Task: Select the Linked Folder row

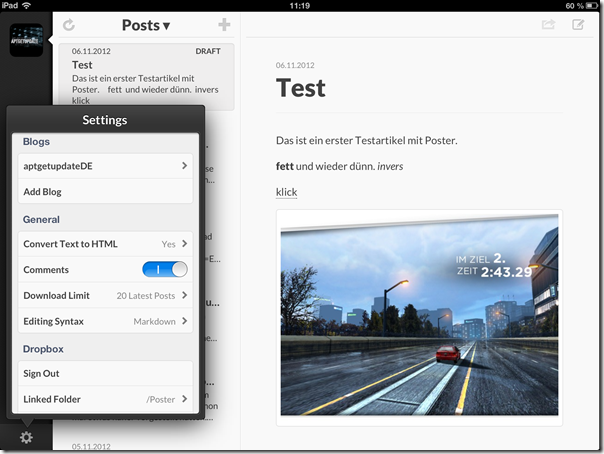Action: pos(106,400)
